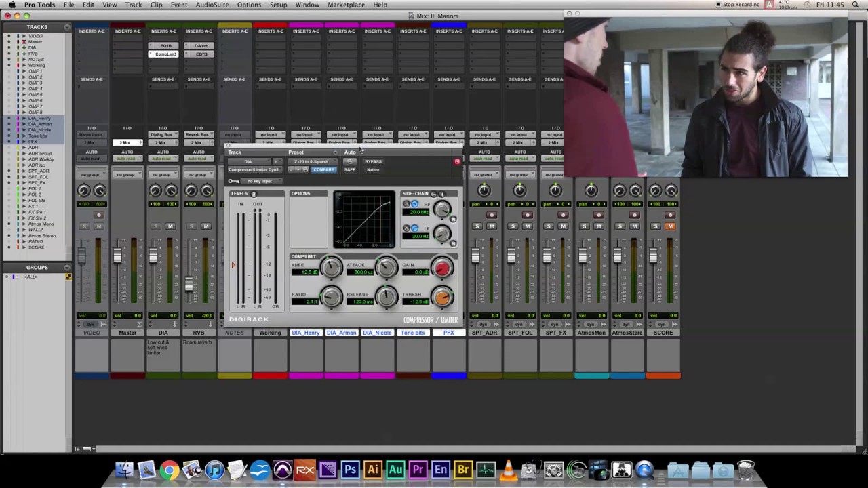
Task: Click the plugin settings copy icon beside COMPARE
Action: point(305,169)
